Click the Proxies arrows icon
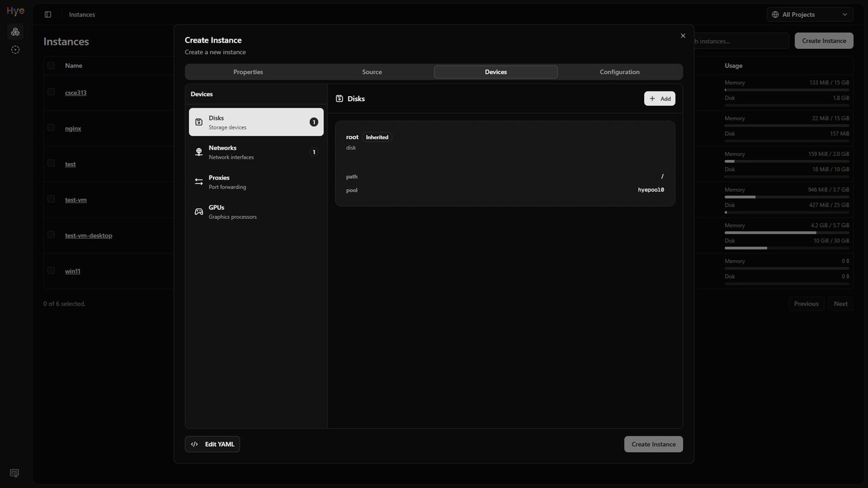The width and height of the screenshot is (868, 488). (199, 182)
